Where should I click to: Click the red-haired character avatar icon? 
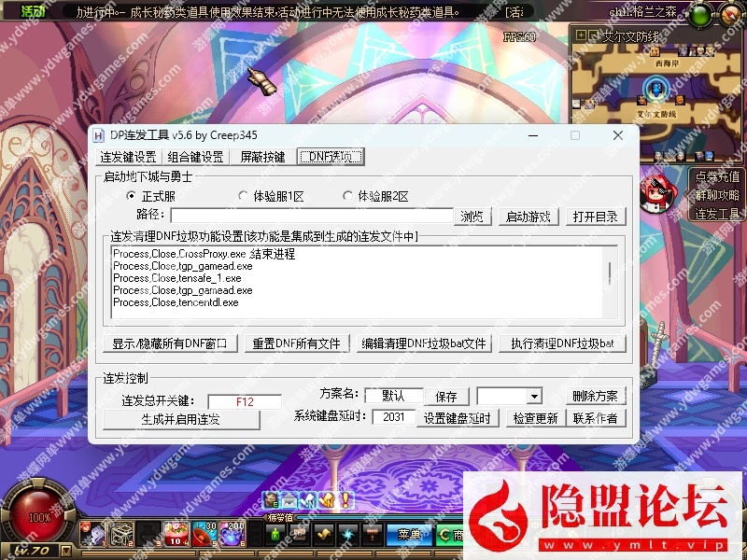click(x=658, y=193)
